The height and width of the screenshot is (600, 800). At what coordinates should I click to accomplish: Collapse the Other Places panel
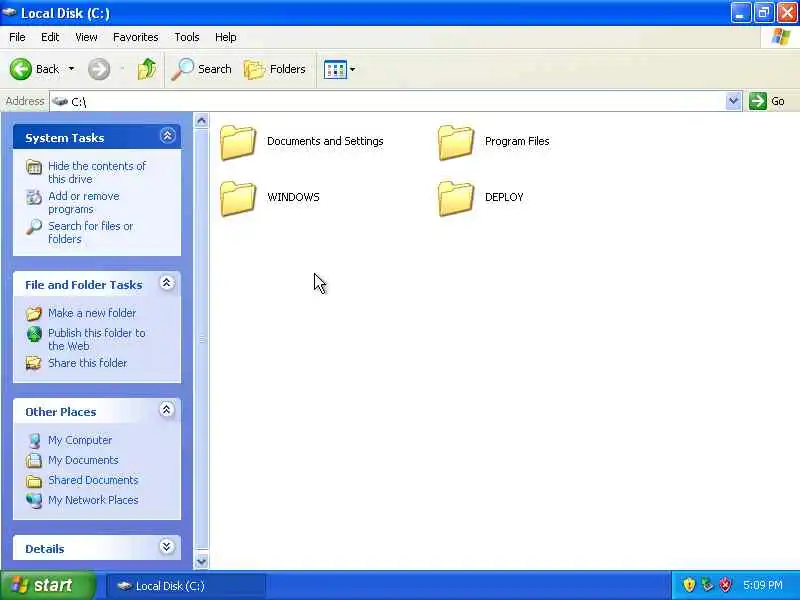166,410
